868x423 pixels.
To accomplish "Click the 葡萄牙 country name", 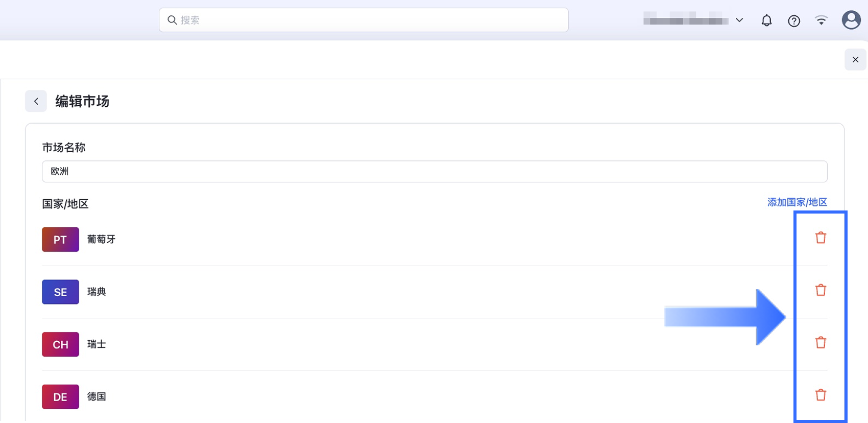I will click(101, 239).
